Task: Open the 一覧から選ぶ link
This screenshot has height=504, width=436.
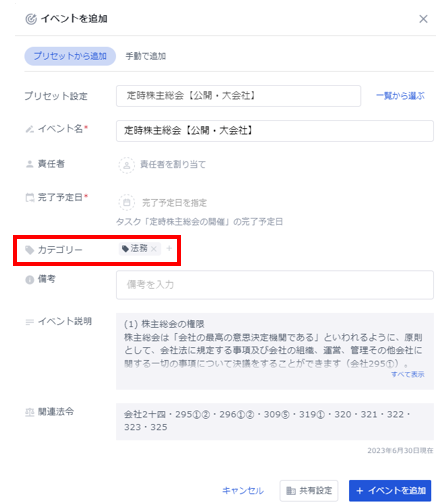Action: [400, 96]
